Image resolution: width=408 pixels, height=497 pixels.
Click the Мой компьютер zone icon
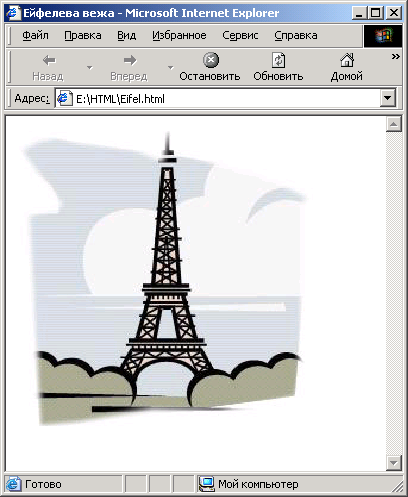[206, 484]
